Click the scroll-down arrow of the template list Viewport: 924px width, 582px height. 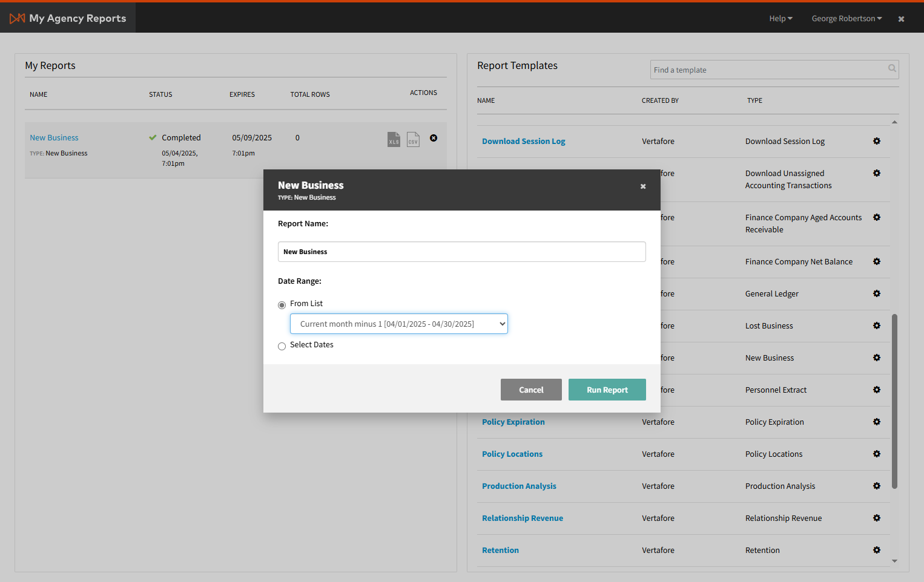(894, 561)
